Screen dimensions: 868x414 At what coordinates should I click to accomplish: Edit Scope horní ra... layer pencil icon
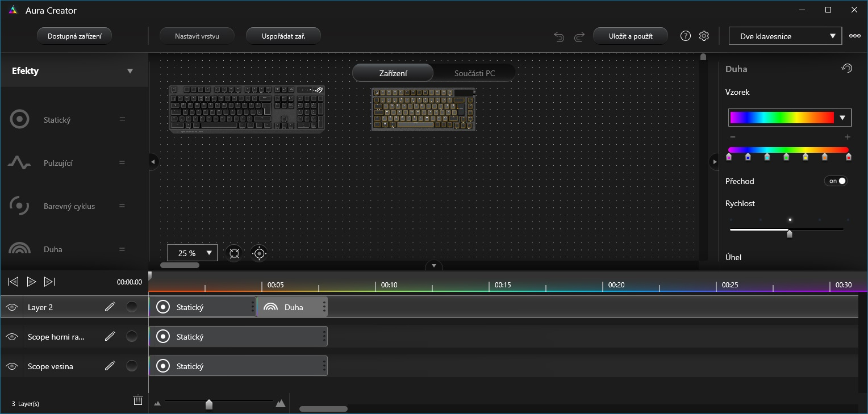[x=110, y=336]
